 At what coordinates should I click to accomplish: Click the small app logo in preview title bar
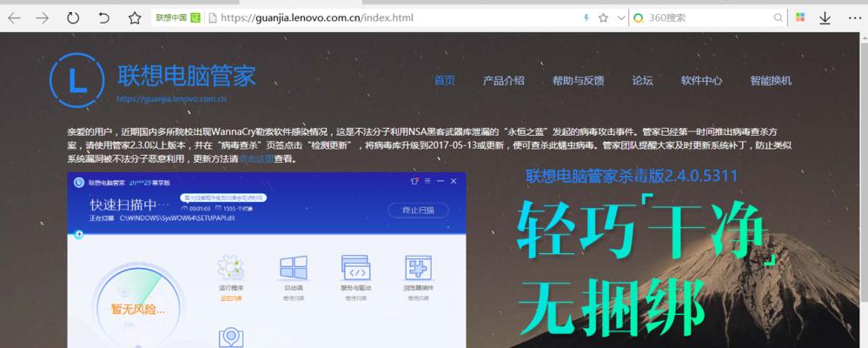click(x=78, y=182)
